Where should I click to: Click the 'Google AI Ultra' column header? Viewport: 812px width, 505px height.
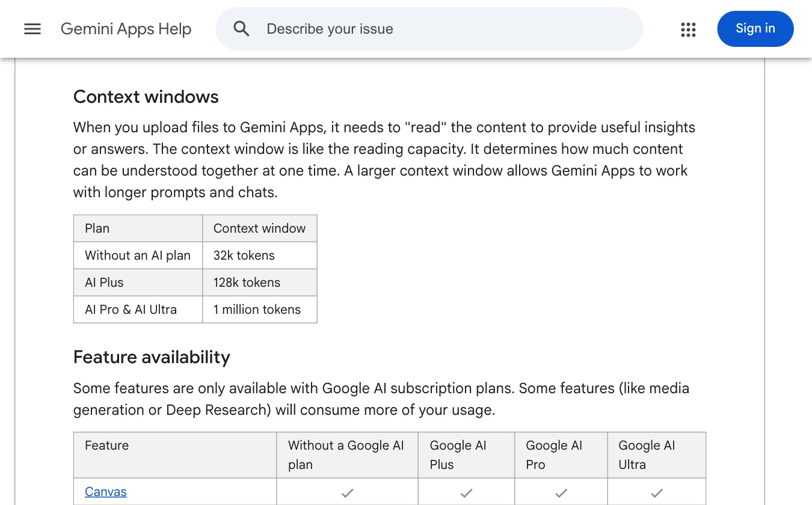657,455
